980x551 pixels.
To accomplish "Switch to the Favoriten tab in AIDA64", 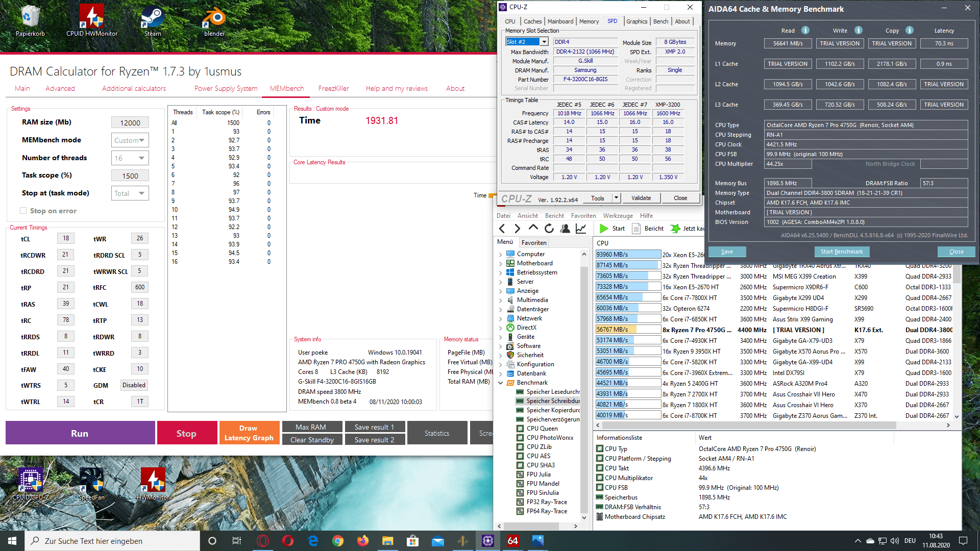I will click(x=534, y=243).
